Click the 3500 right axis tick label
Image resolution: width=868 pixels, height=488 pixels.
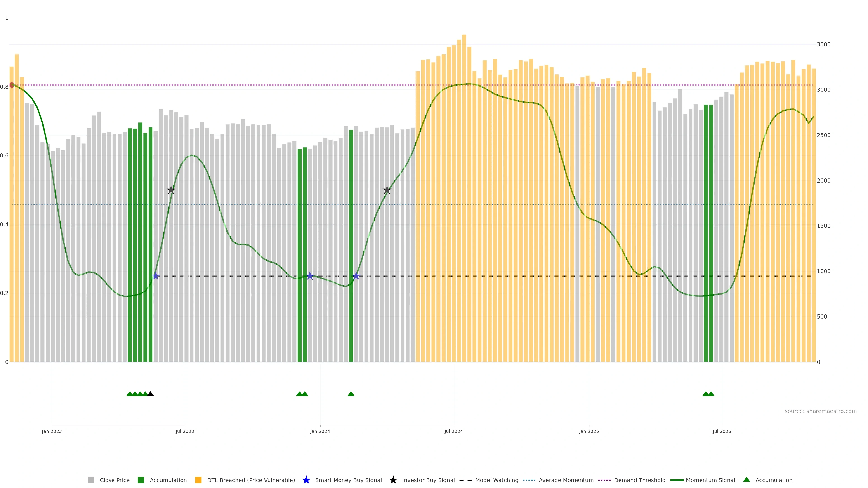823,45
